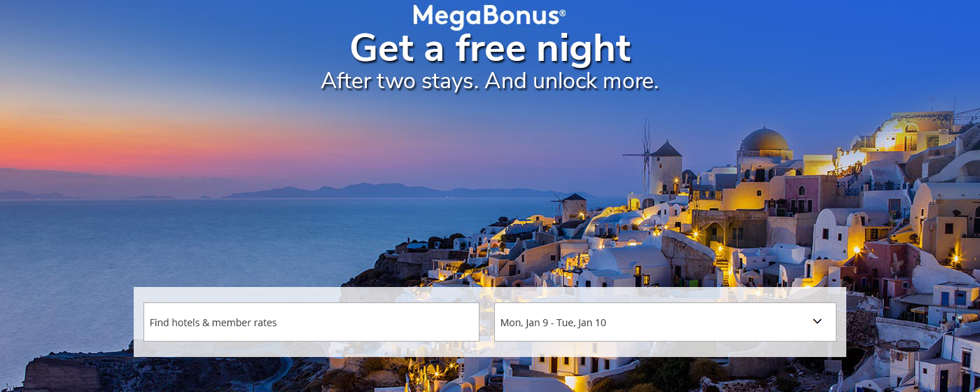The width and height of the screenshot is (980, 392).
Task: Click the registered trademark symbol beside MegaBonus
Action: [562, 13]
